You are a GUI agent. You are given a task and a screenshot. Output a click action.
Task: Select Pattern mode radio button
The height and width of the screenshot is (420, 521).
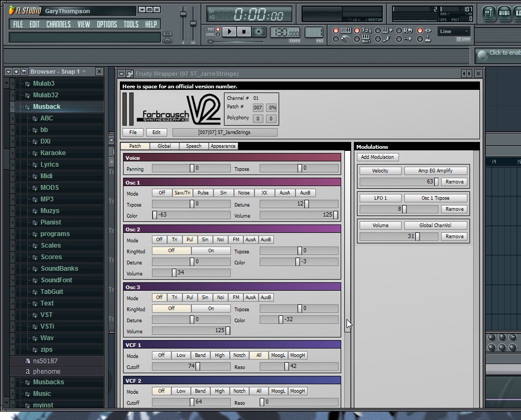218,29
